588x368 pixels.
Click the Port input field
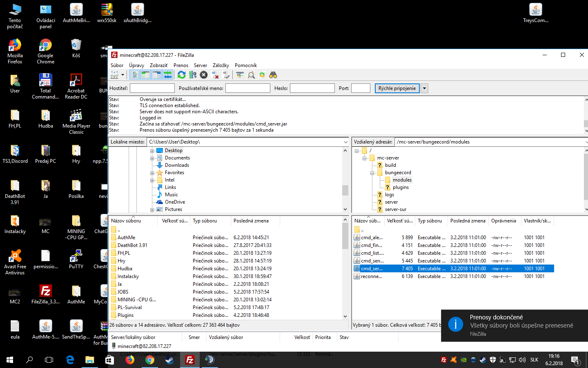pos(361,88)
